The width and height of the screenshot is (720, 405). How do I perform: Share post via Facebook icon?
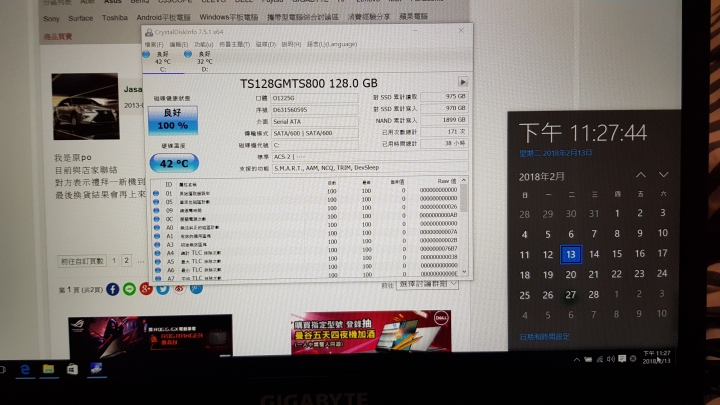[x=112, y=289]
